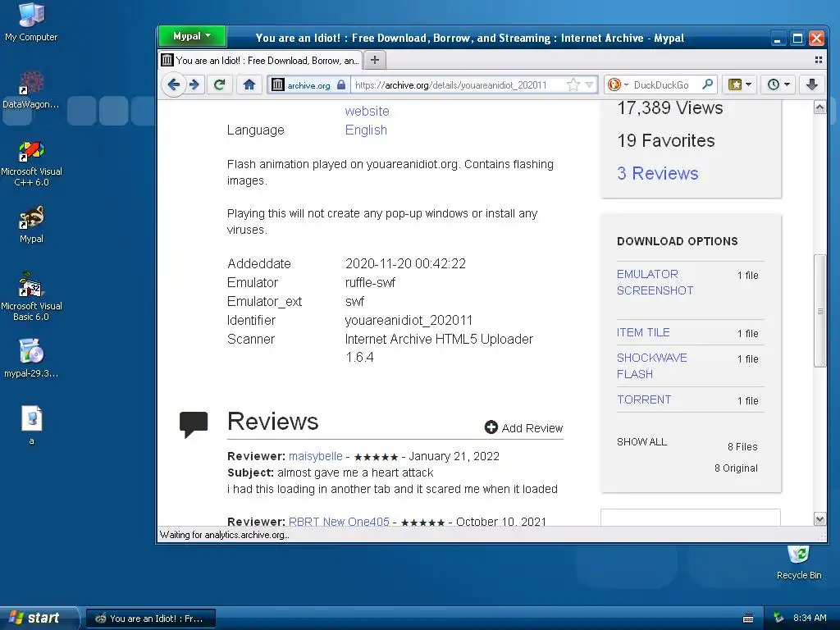Open My Computer desktop icon
Viewport: 840px width, 630px height.
pos(31,22)
